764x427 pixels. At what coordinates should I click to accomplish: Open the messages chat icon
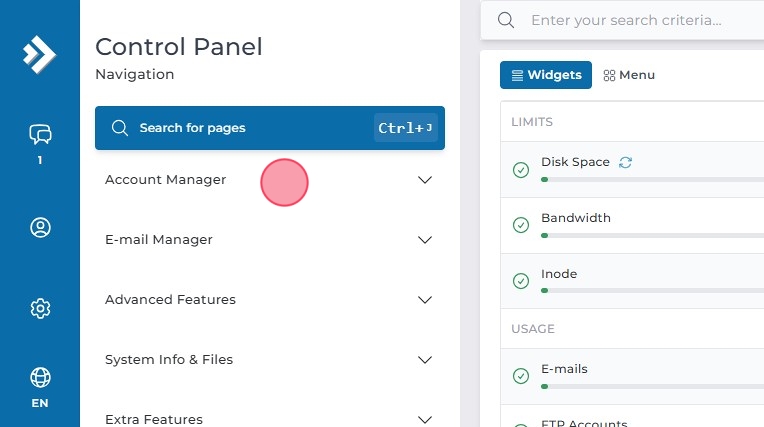point(40,134)
